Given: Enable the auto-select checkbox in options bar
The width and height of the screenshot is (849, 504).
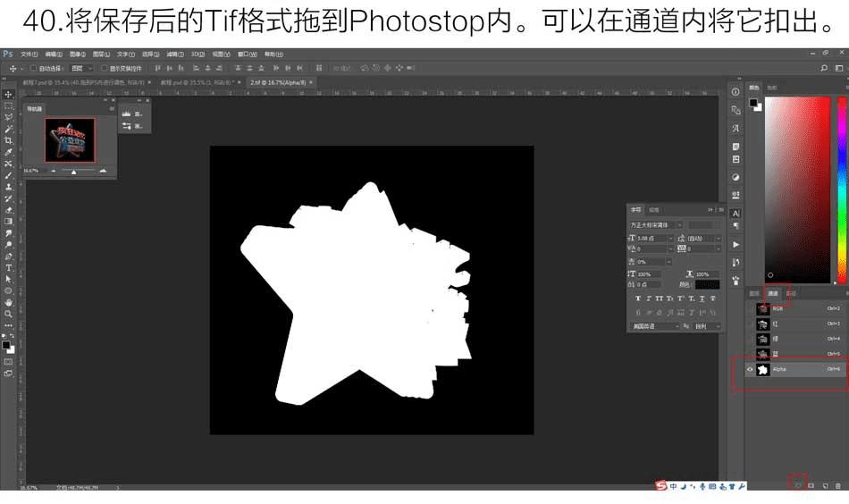Looking at the screenshot, I should pyautogui.click(x=34, y=68).
